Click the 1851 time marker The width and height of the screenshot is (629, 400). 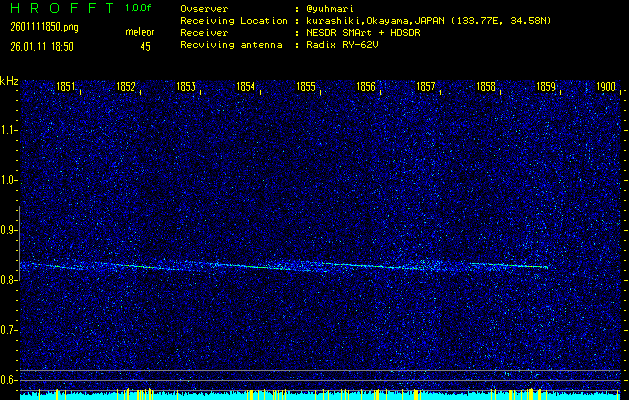pyautogui.click(x=66, y=87)
